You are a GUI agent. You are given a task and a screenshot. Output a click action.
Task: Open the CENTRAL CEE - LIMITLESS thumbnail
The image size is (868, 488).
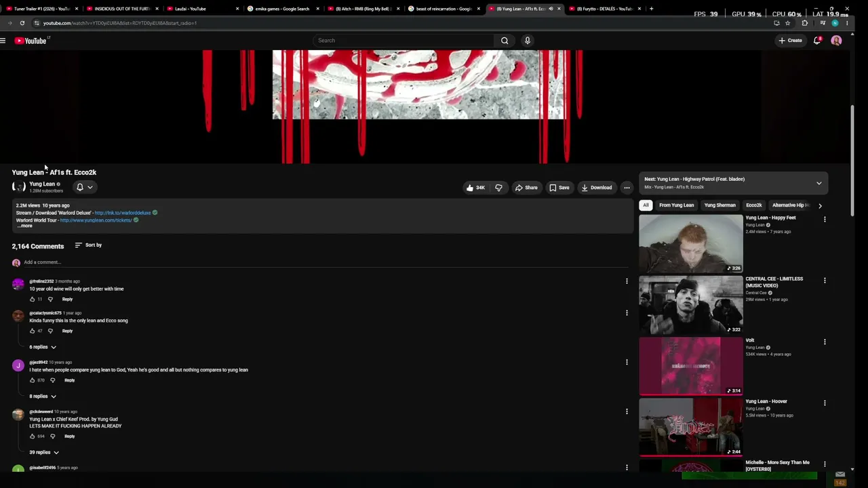pyautogui.click(x=691, y=305)
